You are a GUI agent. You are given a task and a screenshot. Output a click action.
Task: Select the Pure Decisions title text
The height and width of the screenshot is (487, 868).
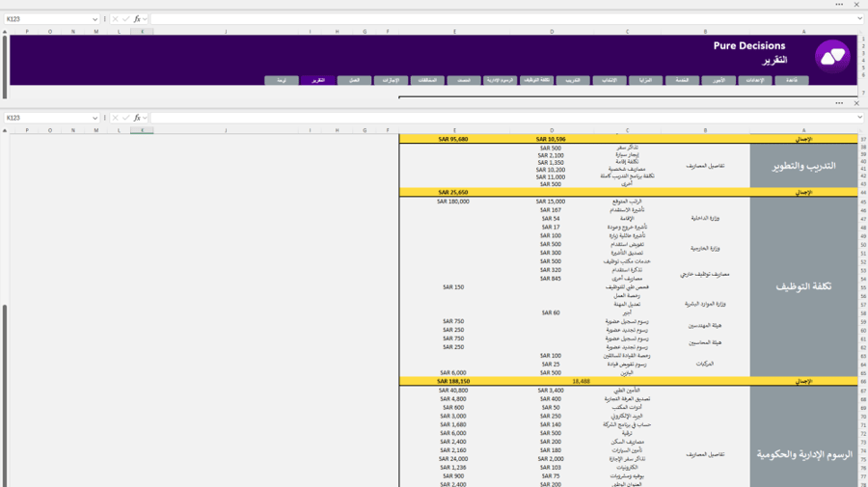tap(749, 46)
